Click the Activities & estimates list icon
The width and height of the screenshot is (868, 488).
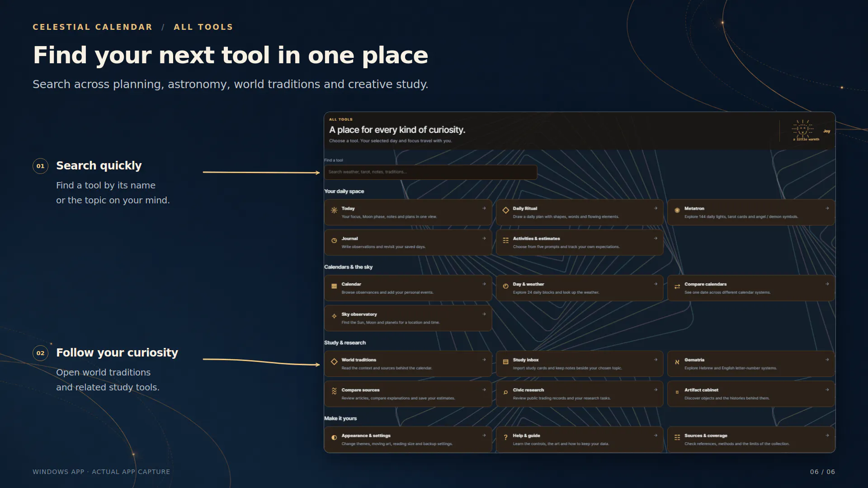(505, 241)
